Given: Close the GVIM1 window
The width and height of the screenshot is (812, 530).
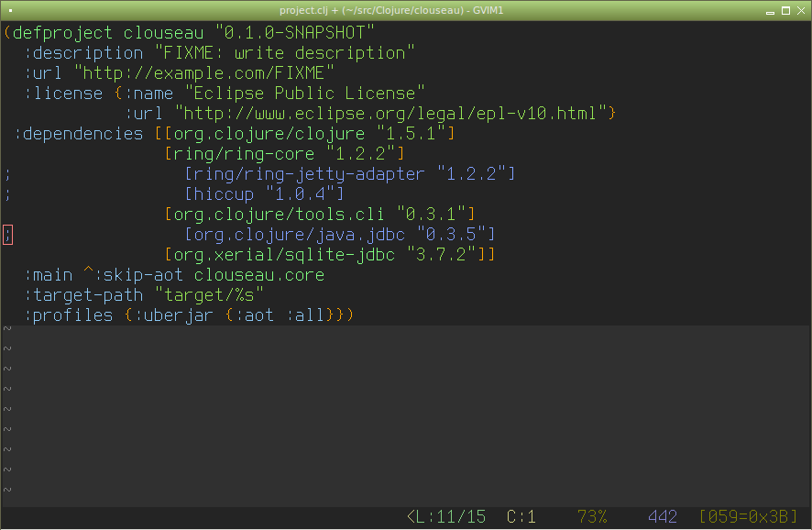Looking at the screenshot, I should [x=801, y=11].
